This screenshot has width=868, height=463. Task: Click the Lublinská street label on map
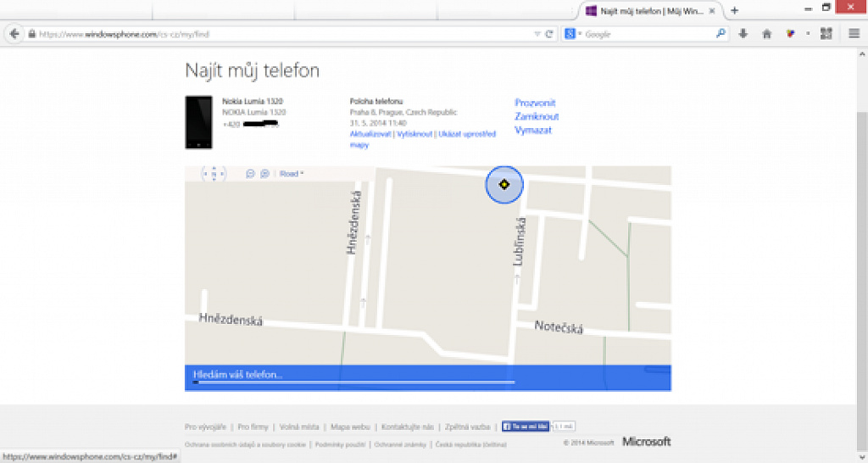click(520, 242)
